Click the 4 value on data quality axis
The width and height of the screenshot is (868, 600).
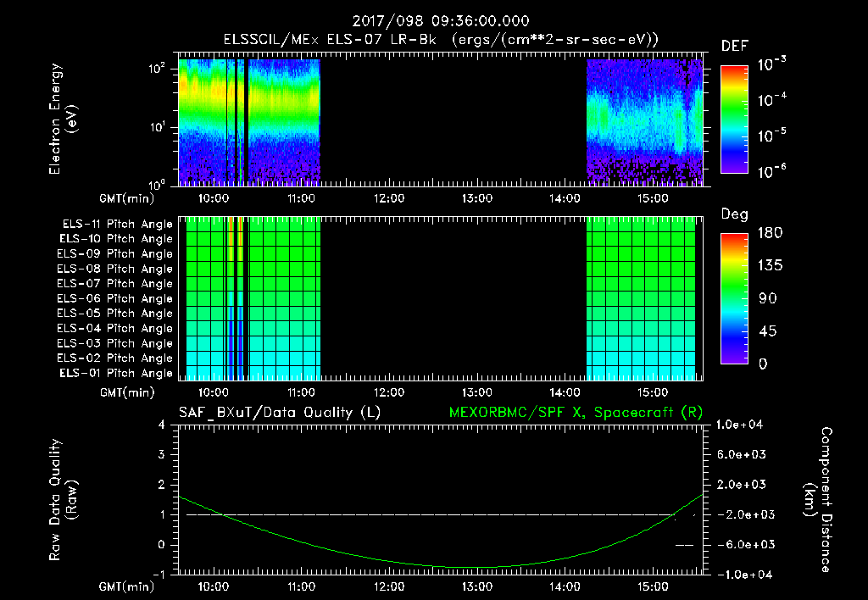point(162,425)
